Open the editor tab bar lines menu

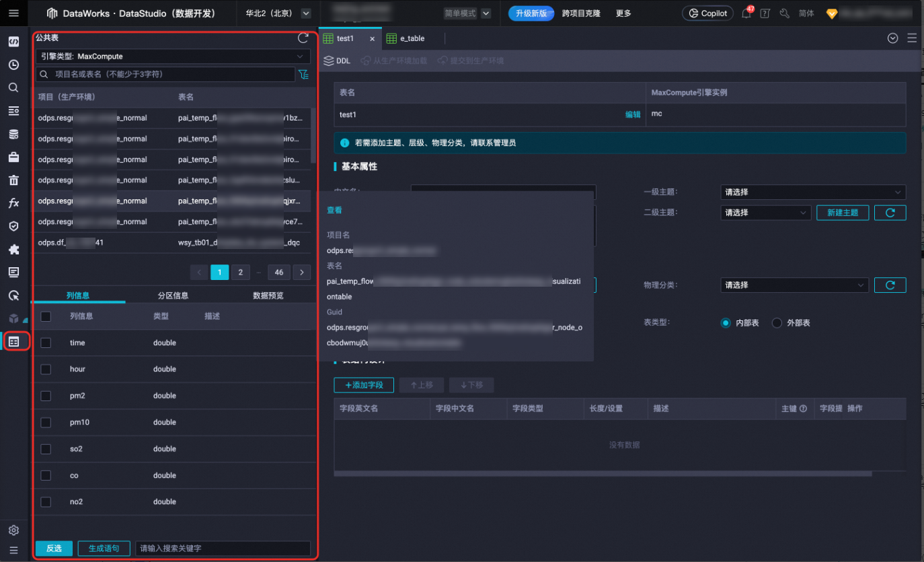click(912, 38)
